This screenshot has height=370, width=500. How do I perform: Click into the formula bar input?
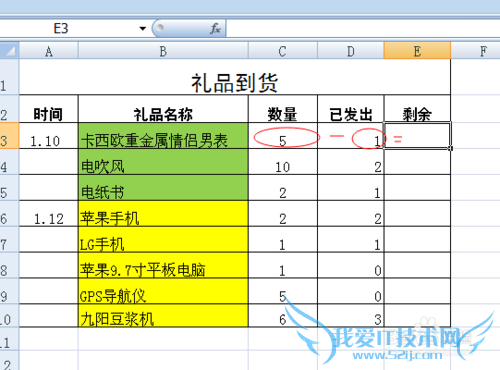363,28
